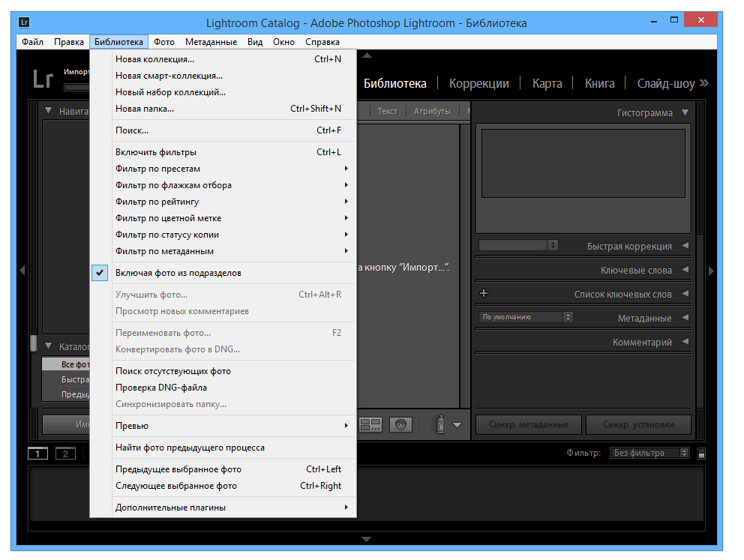Collapse right panel with side arrow
The width and height of the screenshot is (744, 560).
711,271
